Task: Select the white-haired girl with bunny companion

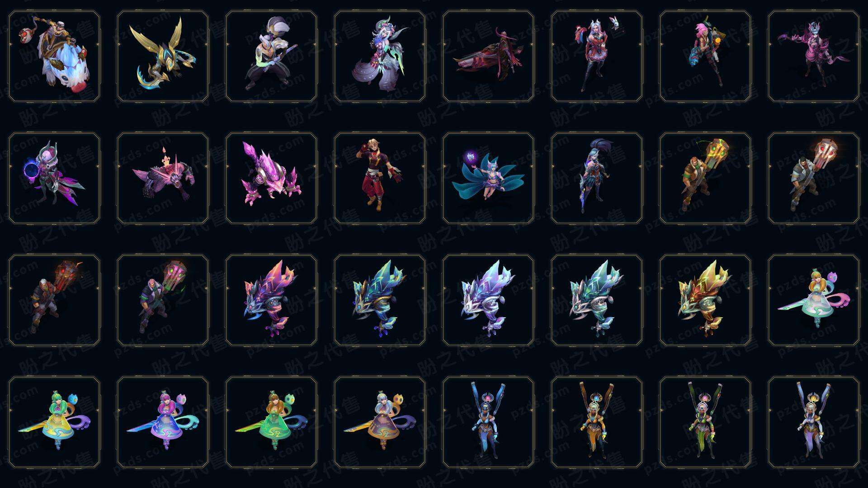Action: (597, 56)
